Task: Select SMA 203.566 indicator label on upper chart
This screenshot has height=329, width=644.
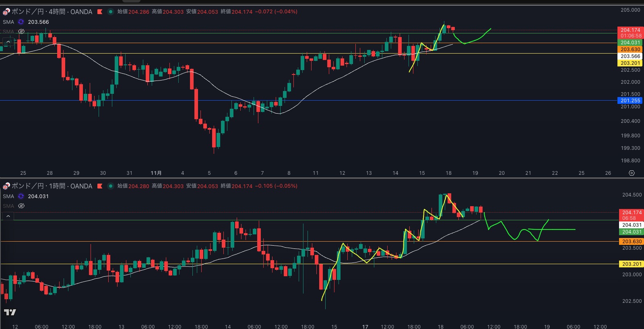Action: (26, 22)
